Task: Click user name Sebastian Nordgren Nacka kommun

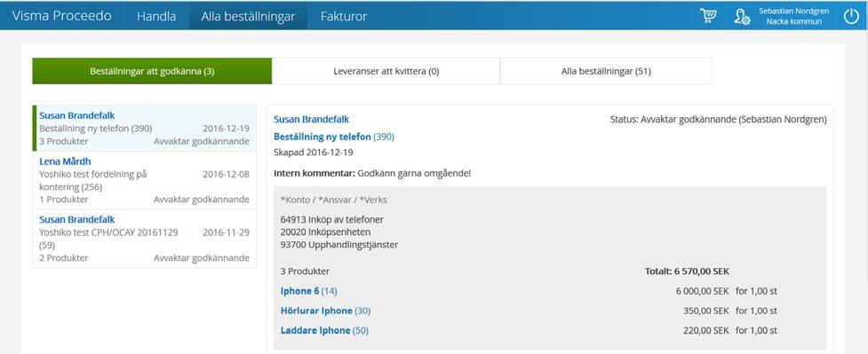Action: pyautogui.click(x=793, y=16)
